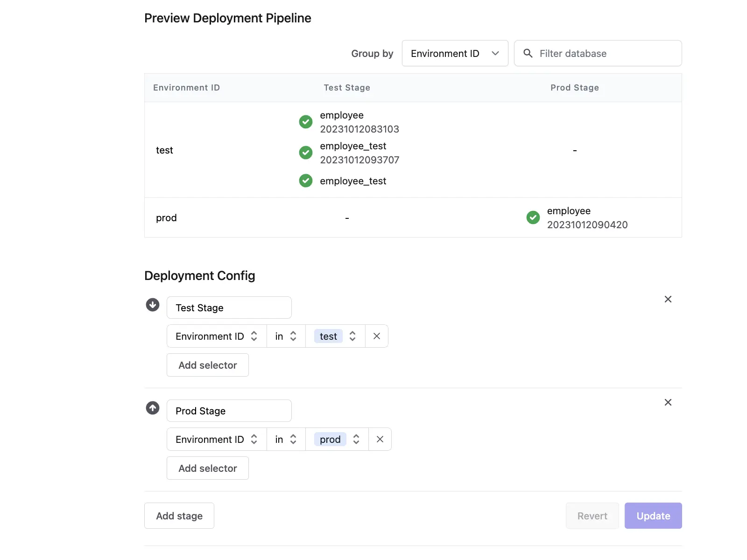Click the Add stage button
The image size is (747, 560).
click(179, 516)
